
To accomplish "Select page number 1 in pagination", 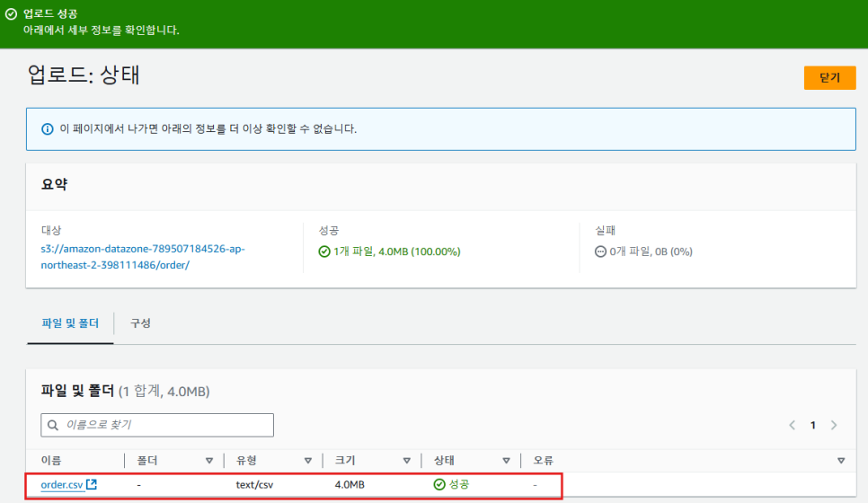I will click(x=812, y=425).
